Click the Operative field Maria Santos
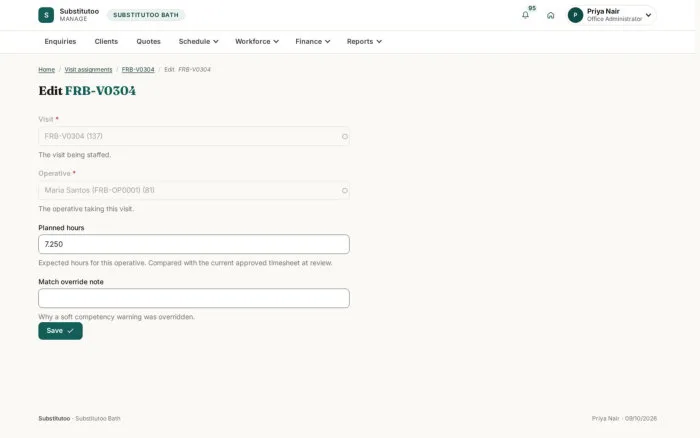The image size is (700, 438). coord(194,190)
